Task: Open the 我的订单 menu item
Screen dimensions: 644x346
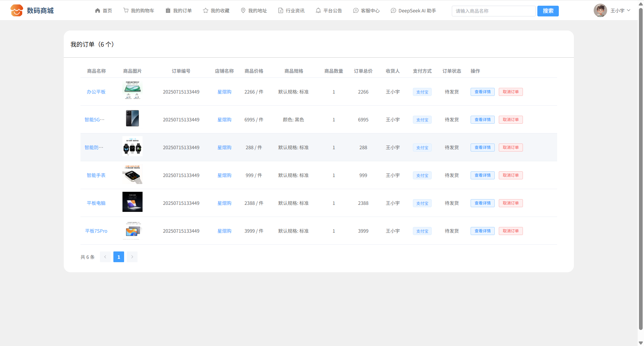Action: [x=179, y=11]
